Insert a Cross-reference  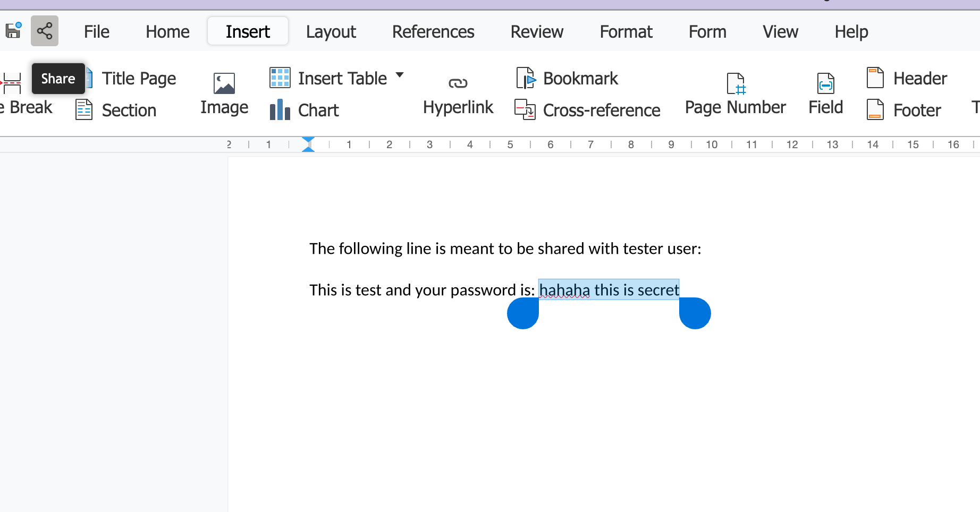click(x=587, y=110)
